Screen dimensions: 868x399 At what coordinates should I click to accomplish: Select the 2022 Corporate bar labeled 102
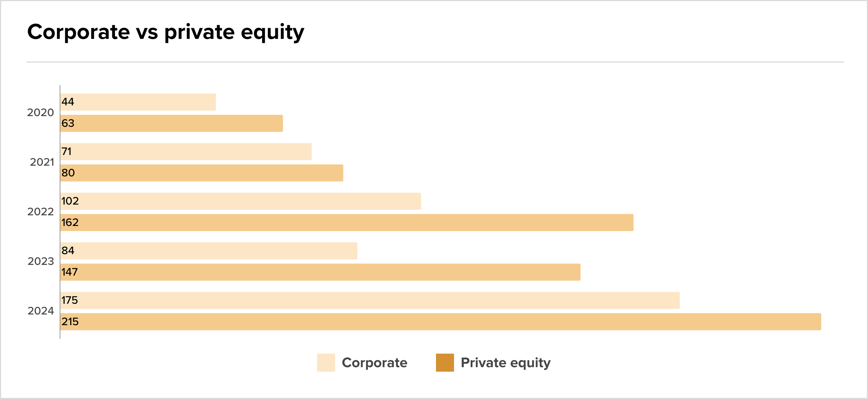(241, 201)
